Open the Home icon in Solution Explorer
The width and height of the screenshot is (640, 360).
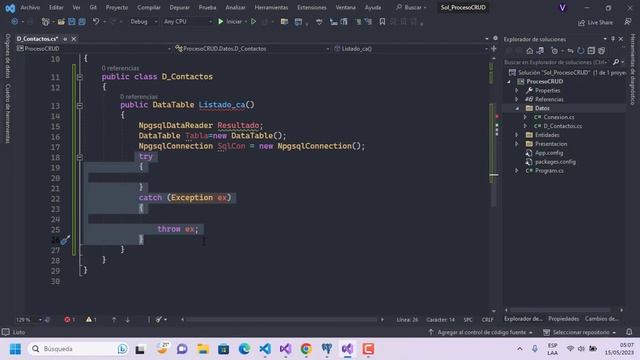click(529, 51)
